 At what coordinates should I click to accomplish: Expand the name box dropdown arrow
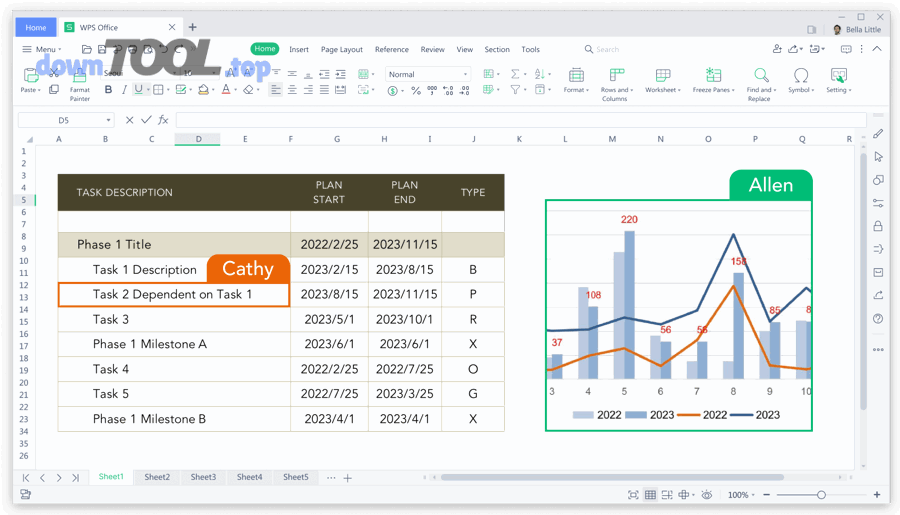[x=108, y=120]
